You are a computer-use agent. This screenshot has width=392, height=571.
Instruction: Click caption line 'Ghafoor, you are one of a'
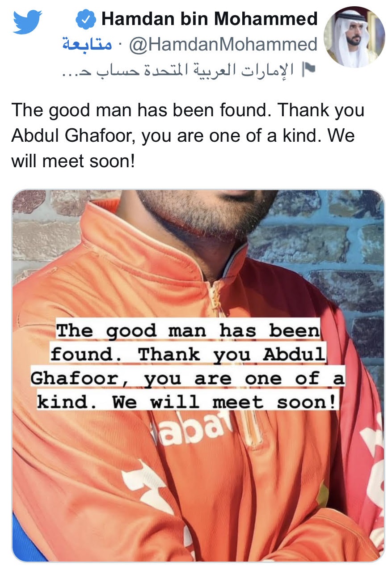(x=188, y=378)
